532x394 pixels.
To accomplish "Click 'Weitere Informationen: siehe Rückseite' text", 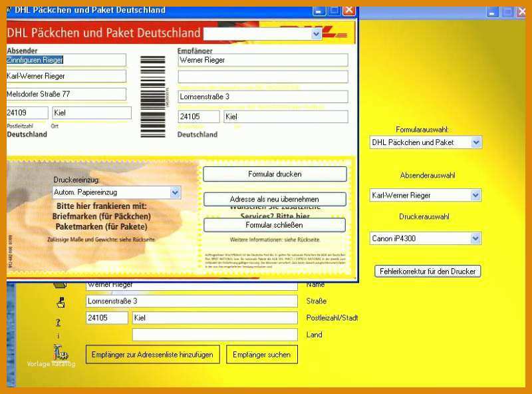I will [275, 240].
